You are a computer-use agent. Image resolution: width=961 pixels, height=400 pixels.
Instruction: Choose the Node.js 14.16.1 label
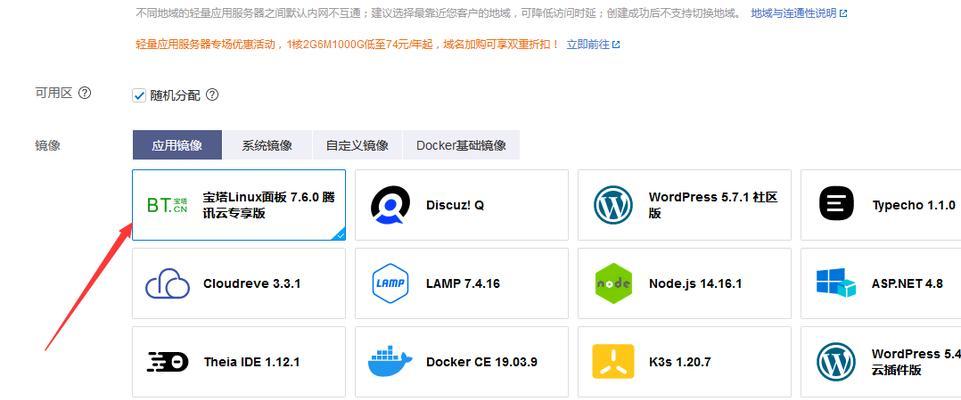point(695,284)
